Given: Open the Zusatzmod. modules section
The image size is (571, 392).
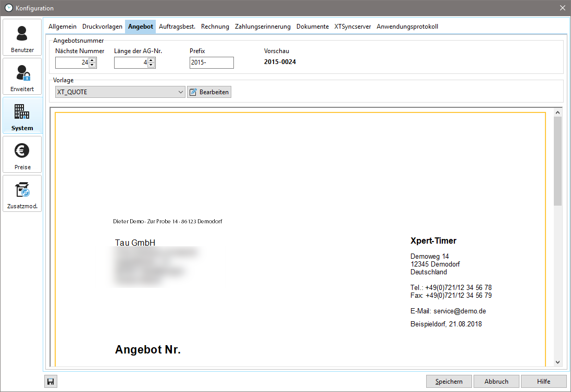Looking at the screenshot, I should [x=22, y=194].
